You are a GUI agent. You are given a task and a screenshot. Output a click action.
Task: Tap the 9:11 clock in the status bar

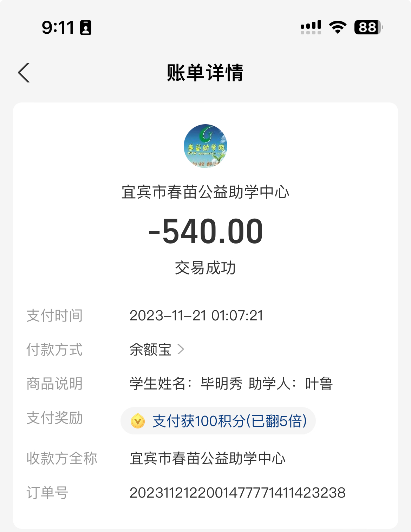(58, 27)
